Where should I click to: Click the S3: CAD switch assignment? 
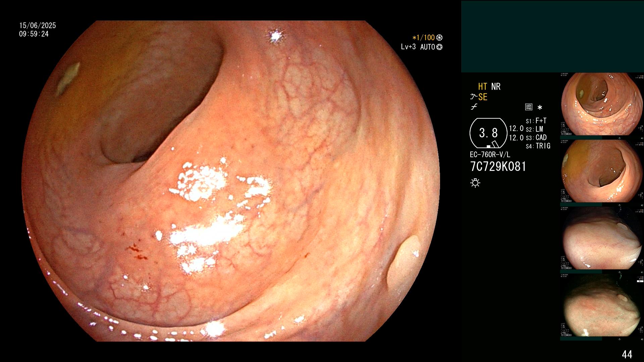tap(536, 137)
